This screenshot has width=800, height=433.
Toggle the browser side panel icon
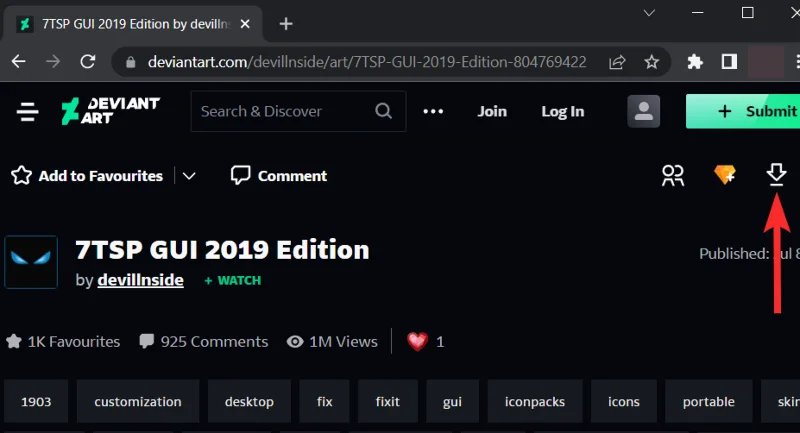pyautogui.click(x=729, y=62)
